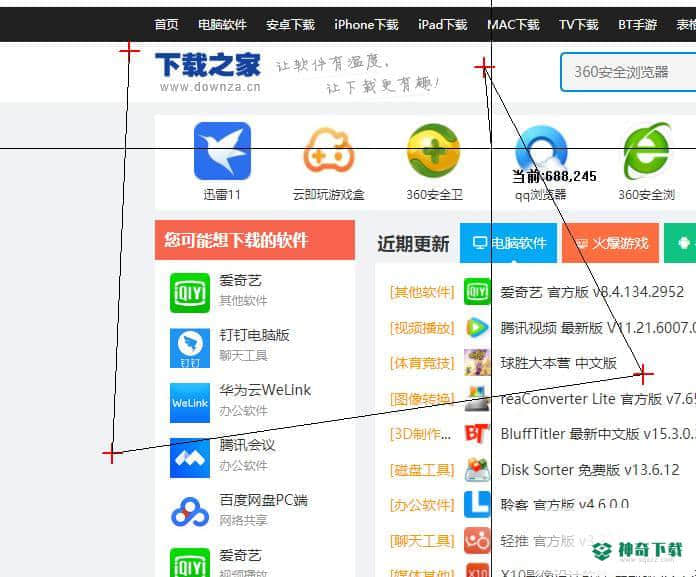Open Disk Sorter 免费版 v13.6.12 link
The width and height of the screenshot is (696, 577).
[590, 470]
